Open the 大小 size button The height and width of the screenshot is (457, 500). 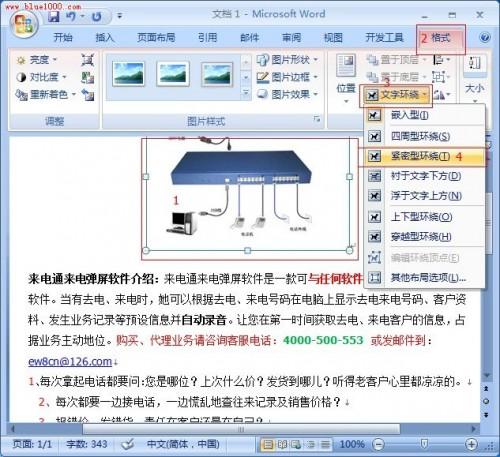point(475,79)
